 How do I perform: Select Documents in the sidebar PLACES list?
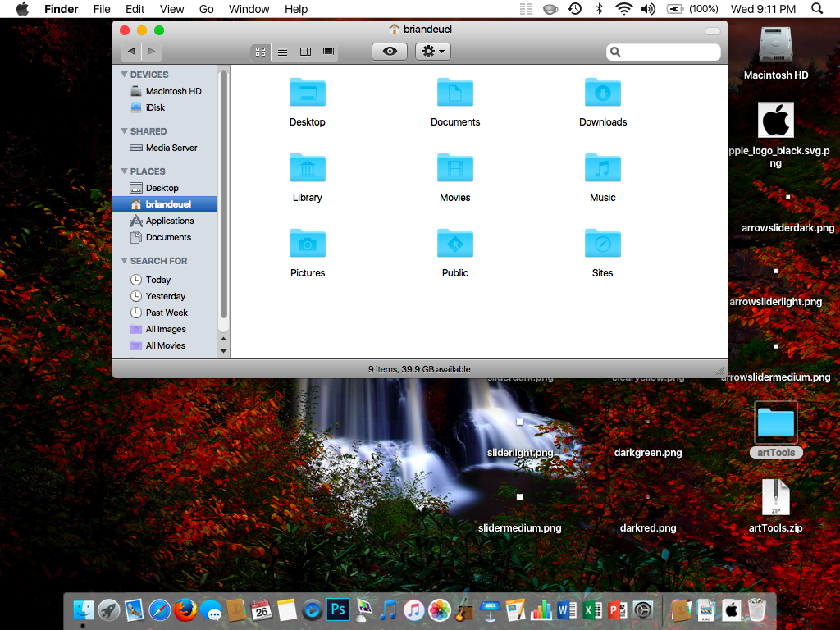[165, 237]
